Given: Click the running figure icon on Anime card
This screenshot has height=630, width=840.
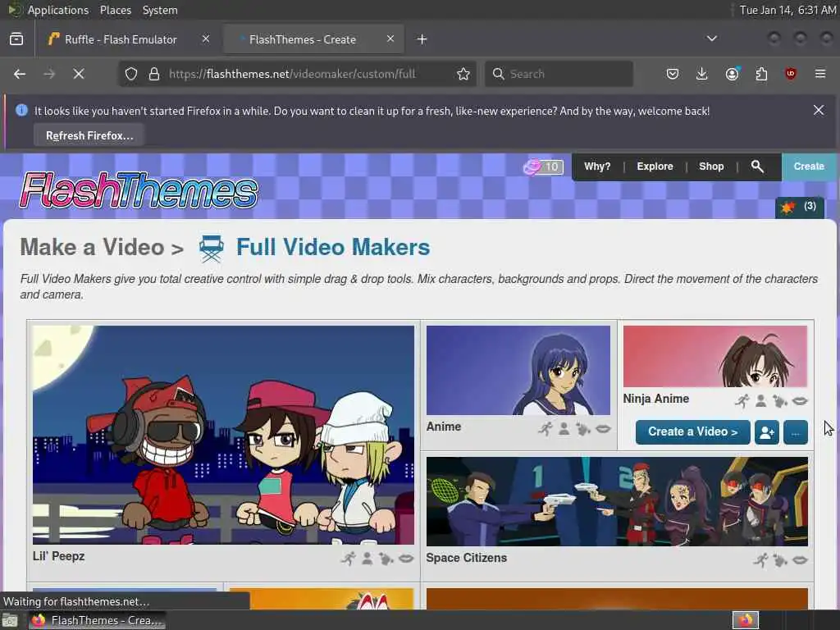Looking at the screenshot, I should (x=546, y=428).
